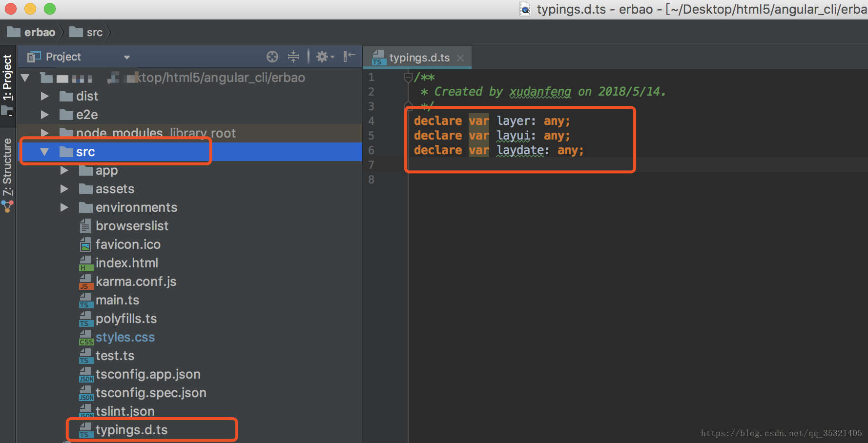The height and width of the screenshot is (443, 868).
Task: Expand the assets folder arrow
Action: 64,189
